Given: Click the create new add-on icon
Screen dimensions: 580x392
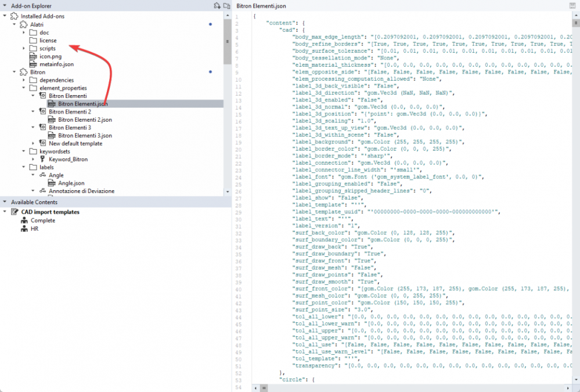Looking at the screenshot, I should 217,6.
